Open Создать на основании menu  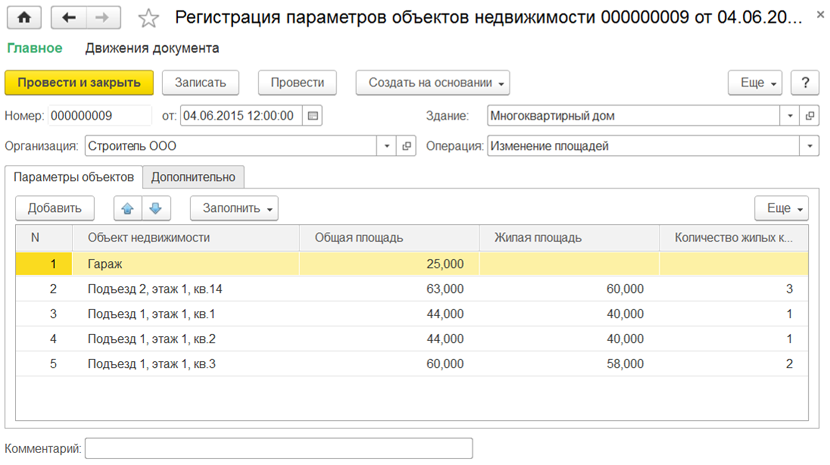[432, 83]
